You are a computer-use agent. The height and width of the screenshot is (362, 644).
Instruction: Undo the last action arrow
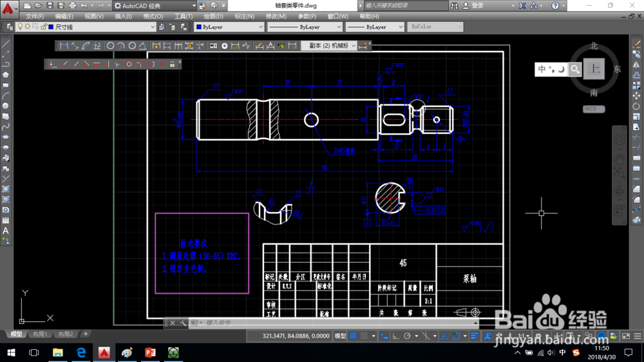coord(84,5)
